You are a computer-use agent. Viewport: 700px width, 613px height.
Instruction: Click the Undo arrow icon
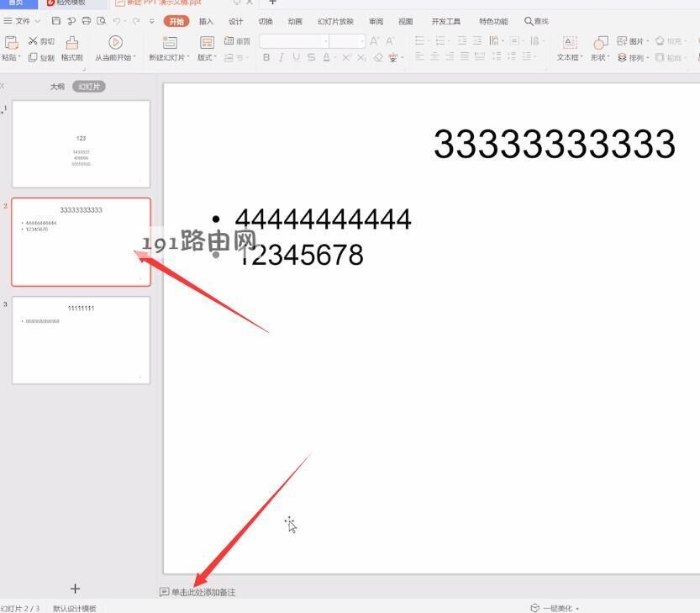point(117,21)
